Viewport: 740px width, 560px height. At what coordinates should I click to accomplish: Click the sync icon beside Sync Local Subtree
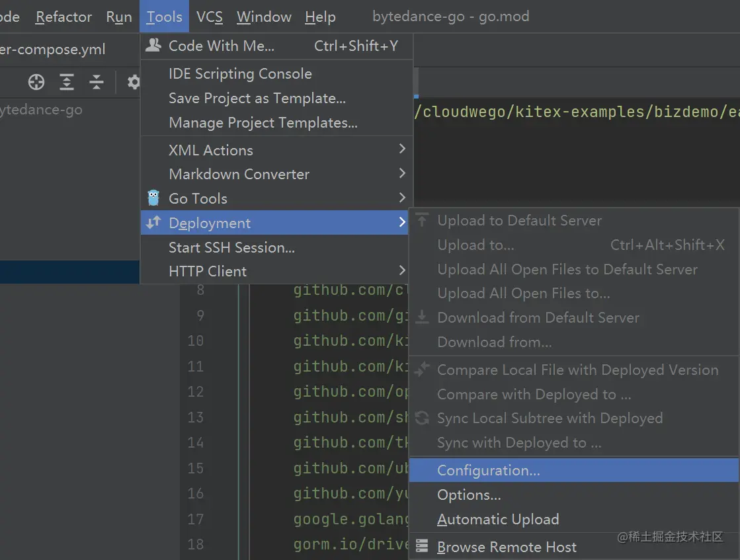(422, 418)
